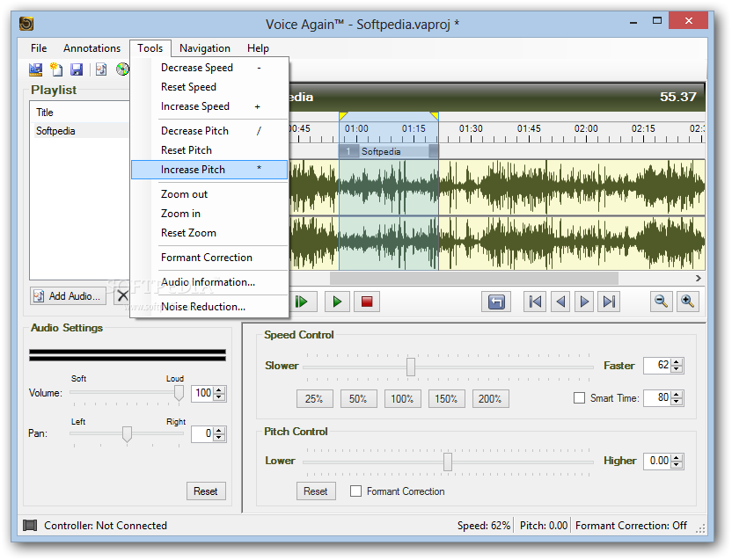Click the right yellow loop marker on the timeline

434,116
